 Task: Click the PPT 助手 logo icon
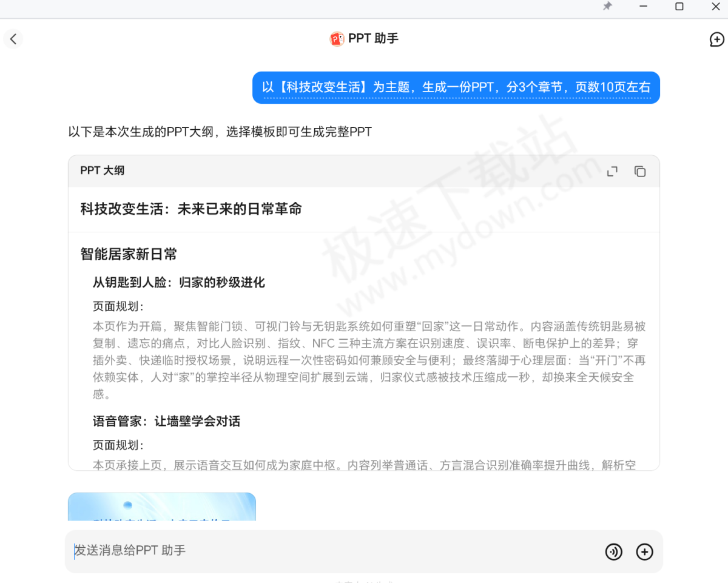click(x=337, y=38)
